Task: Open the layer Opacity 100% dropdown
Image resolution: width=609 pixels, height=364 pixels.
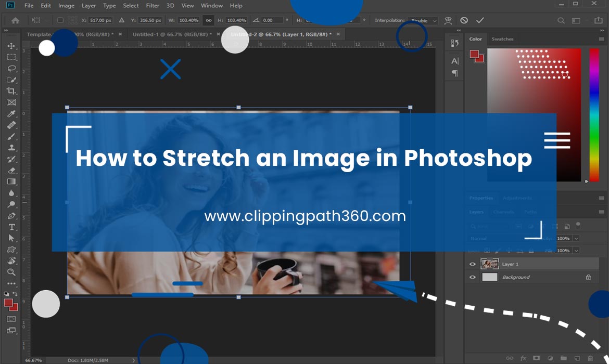Action: pos(576,238)
